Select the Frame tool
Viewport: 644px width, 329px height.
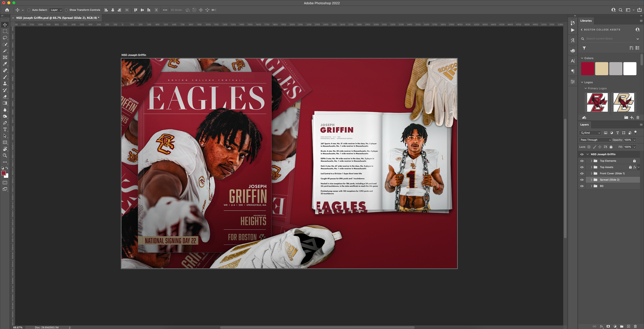5,58
